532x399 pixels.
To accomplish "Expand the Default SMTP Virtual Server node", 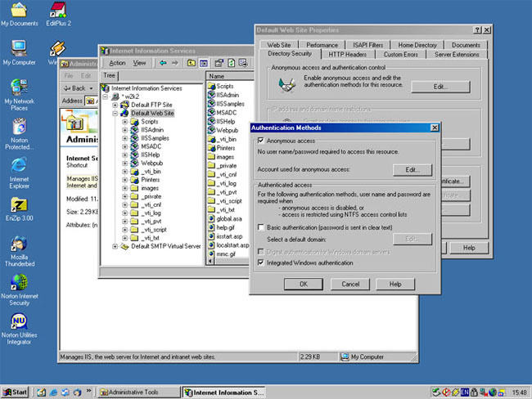I will 115,245.
